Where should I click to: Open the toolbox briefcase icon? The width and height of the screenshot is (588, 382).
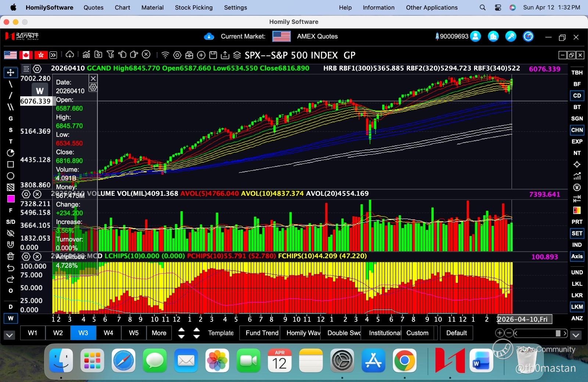(x=189, y=55)
